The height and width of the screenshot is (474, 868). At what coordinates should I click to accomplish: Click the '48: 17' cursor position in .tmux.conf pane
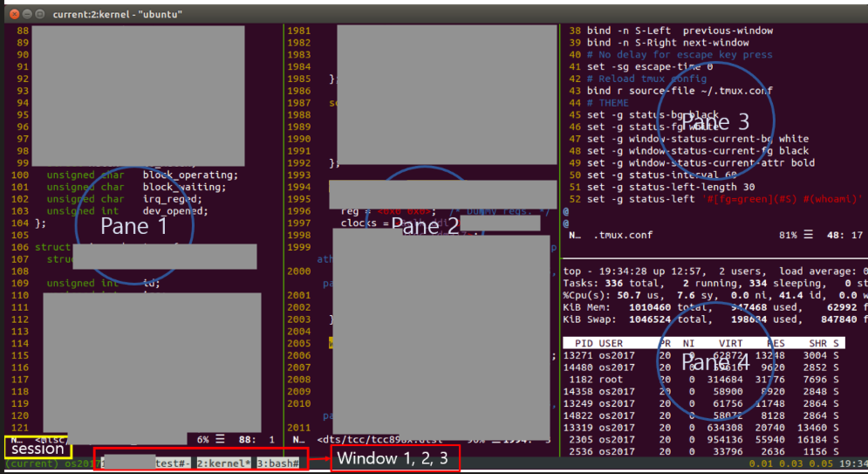(x=845, y=236)
